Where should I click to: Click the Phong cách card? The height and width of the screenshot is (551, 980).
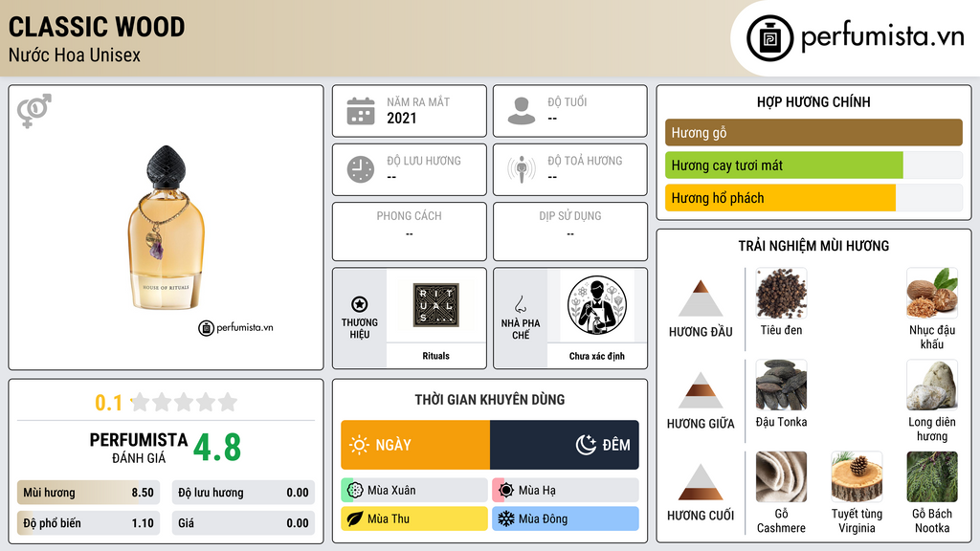point(410,231)
